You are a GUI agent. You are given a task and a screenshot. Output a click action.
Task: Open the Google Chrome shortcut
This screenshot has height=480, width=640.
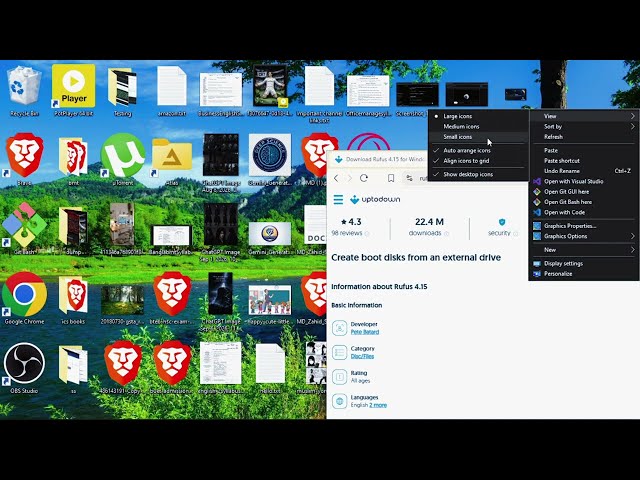[x=24, y=298]
